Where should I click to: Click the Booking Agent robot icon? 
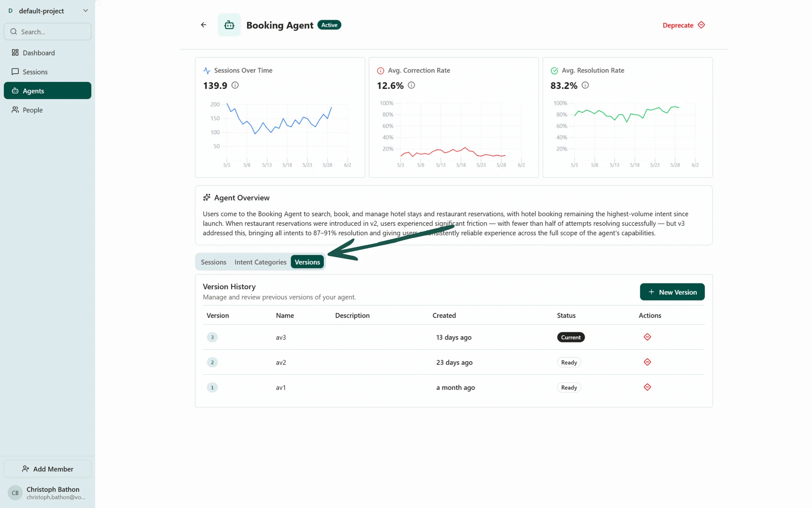pos(229,25)
